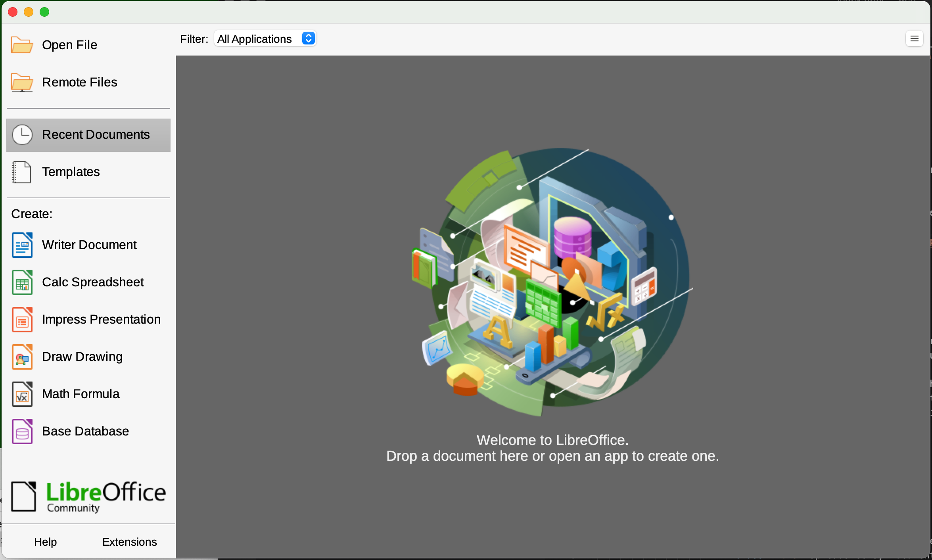Open the Help page
932x560 pixels.
click(x=45, y=542)
